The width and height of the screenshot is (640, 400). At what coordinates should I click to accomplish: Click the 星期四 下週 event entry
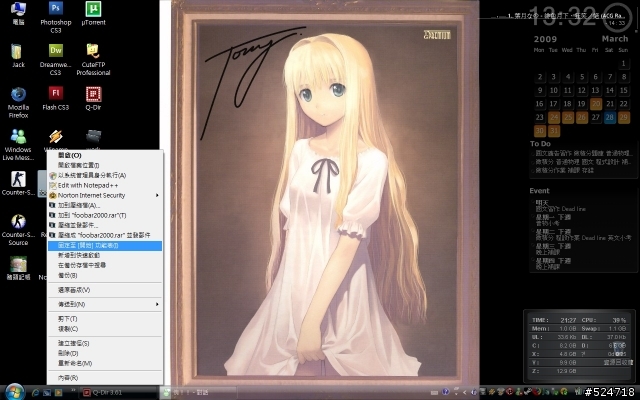[553, 263]
